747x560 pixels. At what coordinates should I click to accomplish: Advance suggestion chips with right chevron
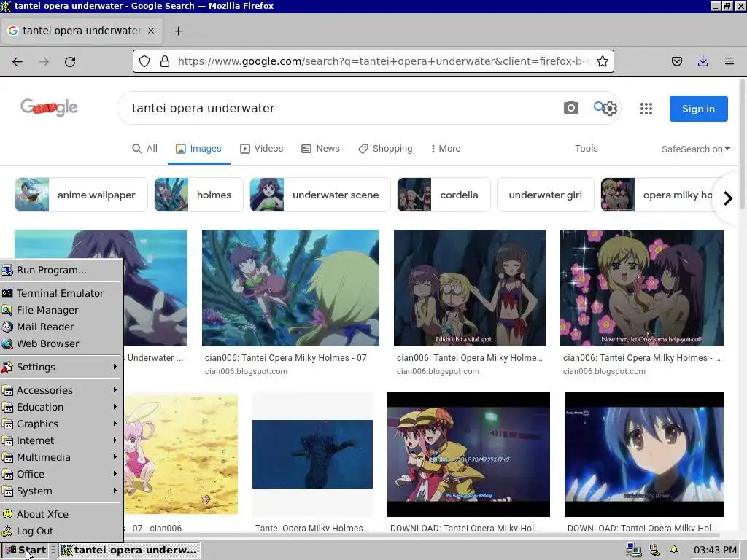click(x=727, y=198)
